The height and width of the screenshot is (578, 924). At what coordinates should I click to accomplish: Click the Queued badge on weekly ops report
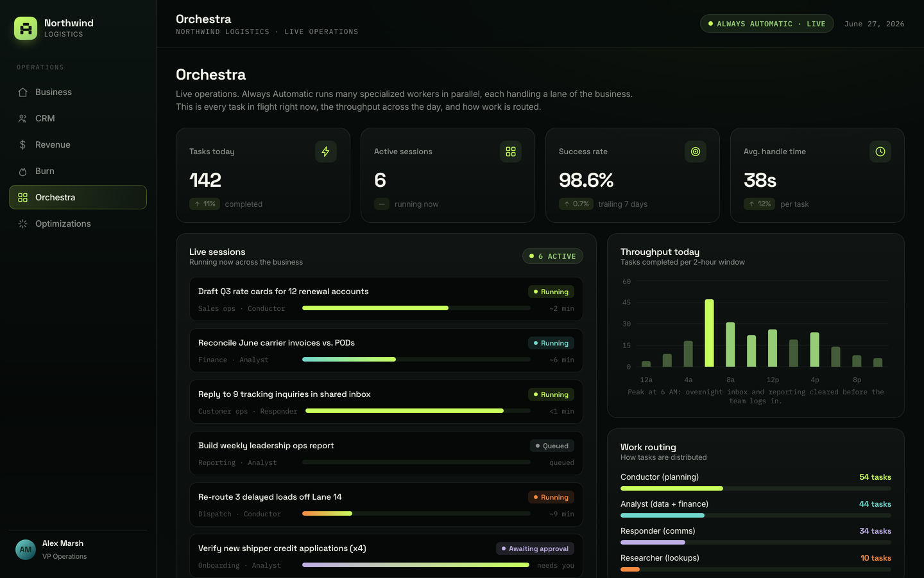click(x=552, y=446)
